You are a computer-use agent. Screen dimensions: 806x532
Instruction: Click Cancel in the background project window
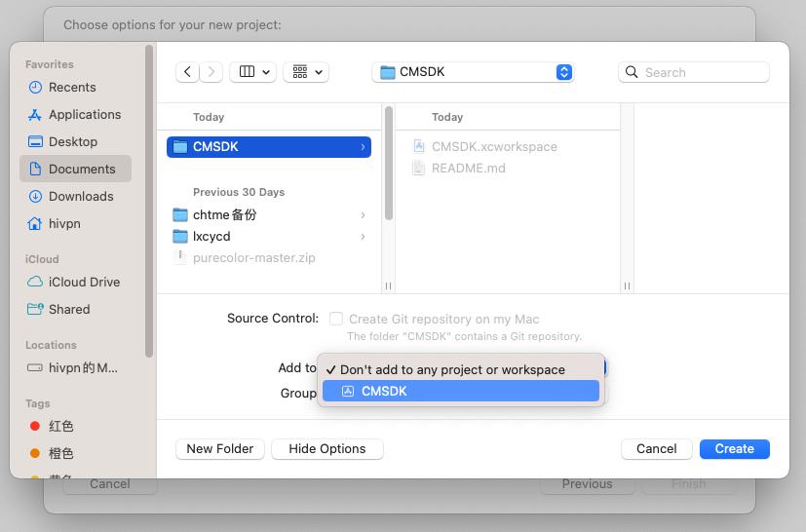(x=110, y=484)
